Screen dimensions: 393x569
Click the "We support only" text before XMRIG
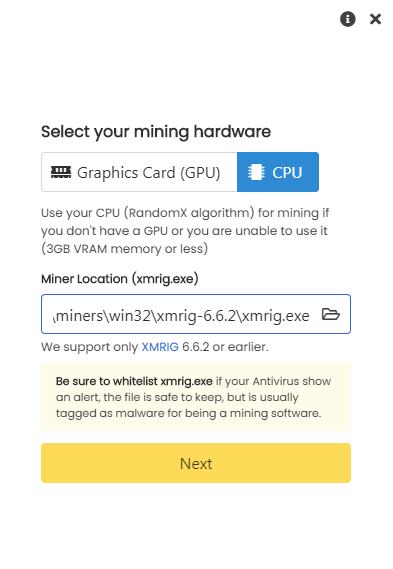(x=90, y=347)
